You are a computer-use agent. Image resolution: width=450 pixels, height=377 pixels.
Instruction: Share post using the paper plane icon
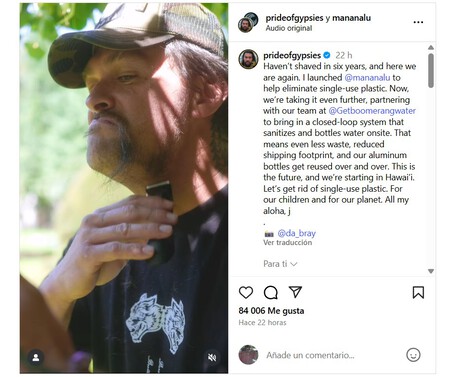click(x=295, y=292)
